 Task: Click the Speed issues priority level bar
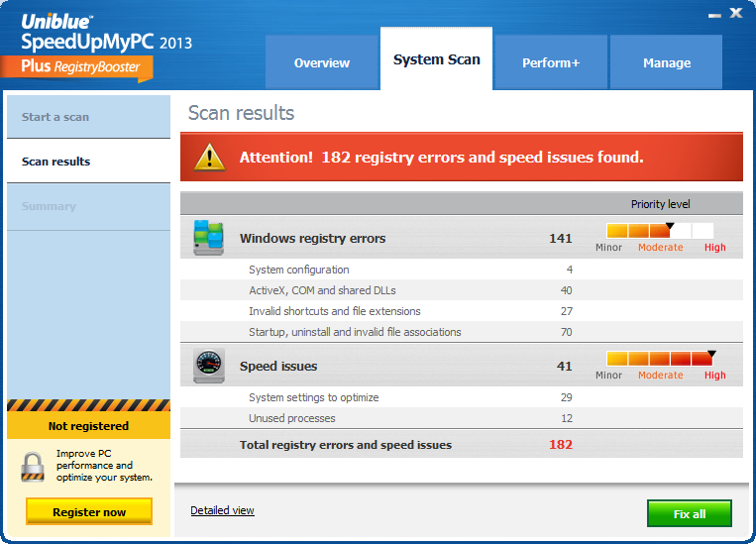660,359
